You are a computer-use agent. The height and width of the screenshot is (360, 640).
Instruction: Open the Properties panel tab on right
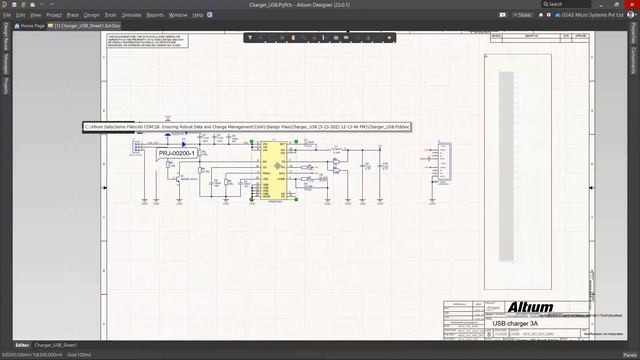[x=634, y=33]
